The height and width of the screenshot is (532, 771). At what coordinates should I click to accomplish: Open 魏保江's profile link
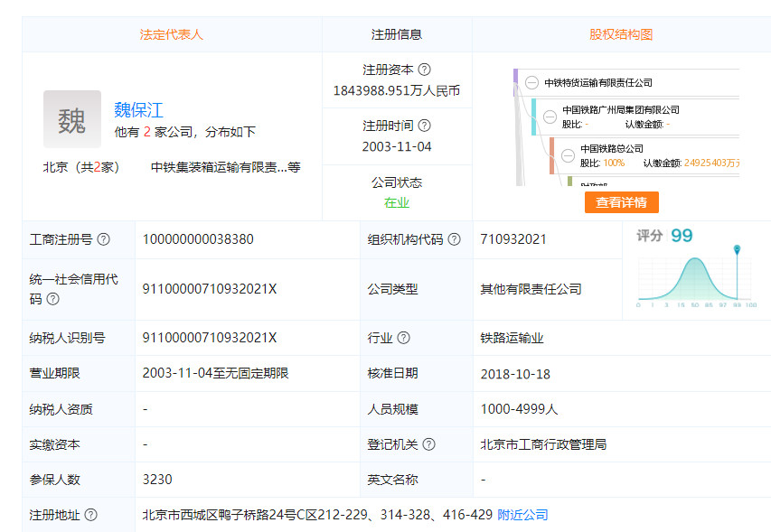(138, 110)
